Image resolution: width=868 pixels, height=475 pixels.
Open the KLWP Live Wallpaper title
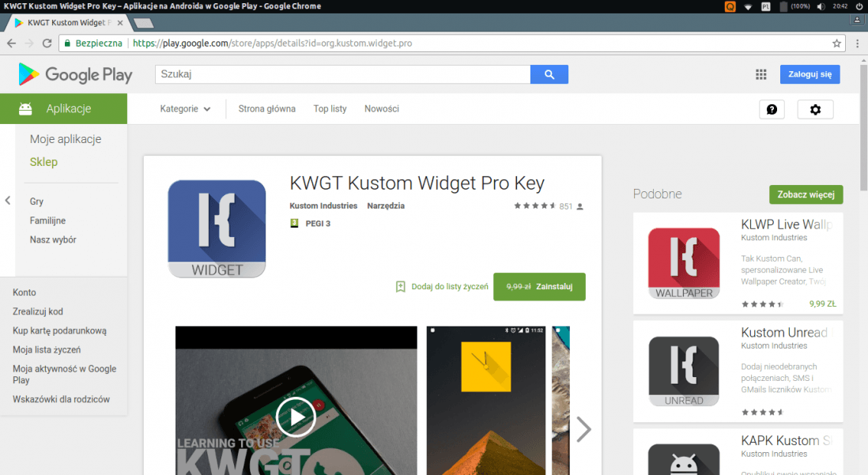pos(787,224)
